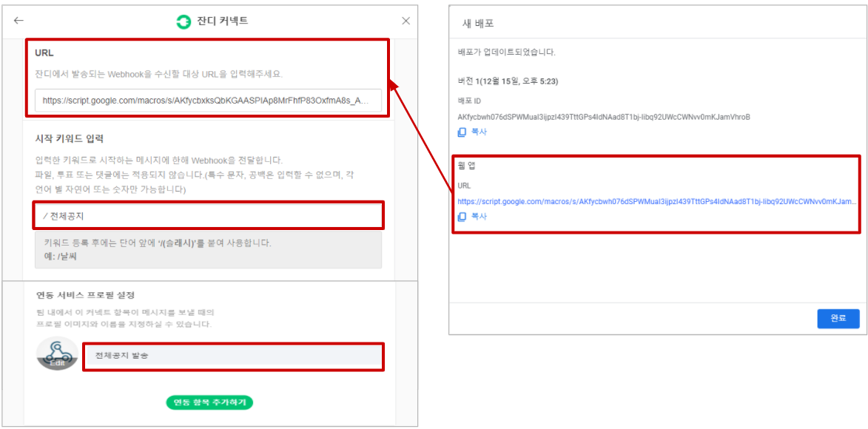Click the back arrow in Jandi Connect

[x=18, y=21]
